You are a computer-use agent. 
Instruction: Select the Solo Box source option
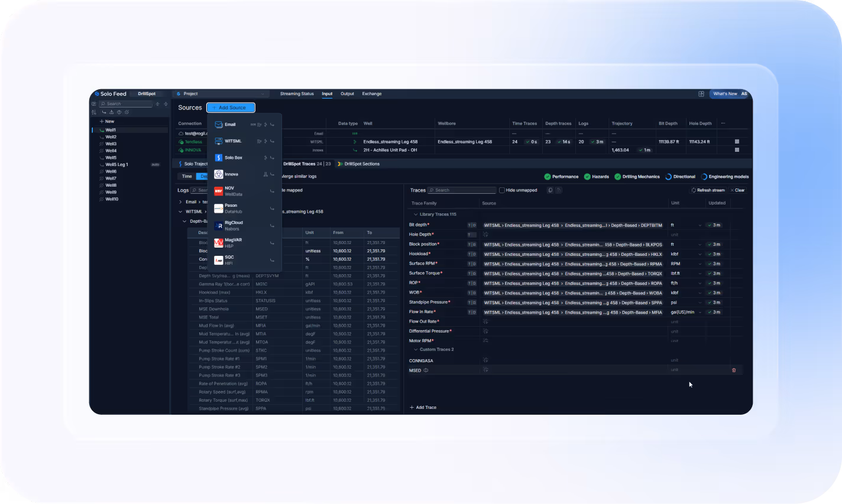pyautogui.click(x=244, y=158)
